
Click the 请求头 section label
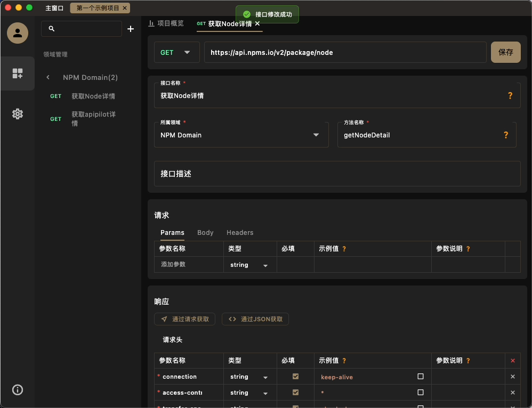tap(173, 340)
